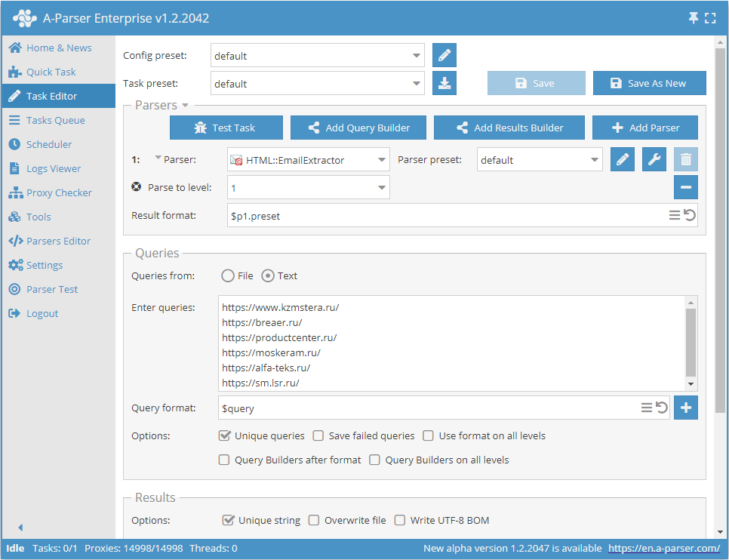The height and width of the screenshot is (560, 729).
Task: Open the Config preset dropdown
Action: click(317, 56)
